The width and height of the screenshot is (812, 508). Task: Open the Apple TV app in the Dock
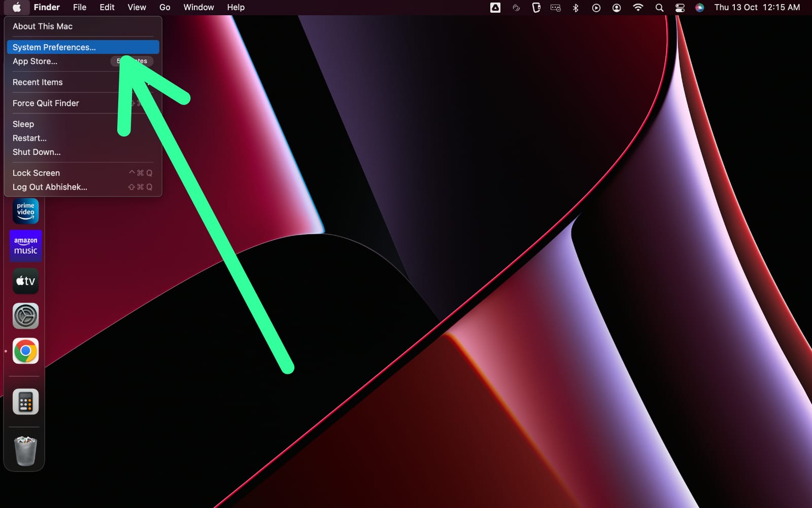(x=25, y=281)
